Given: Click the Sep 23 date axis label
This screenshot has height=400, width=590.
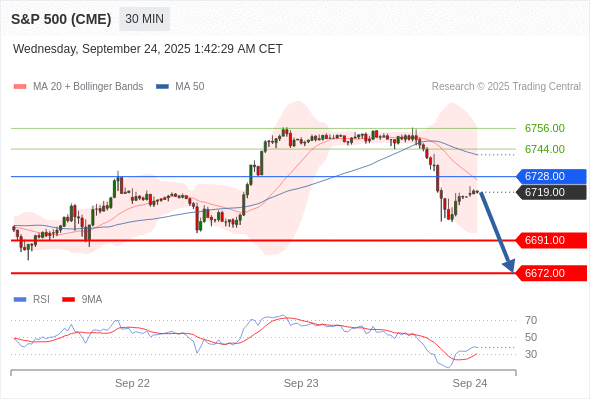Looking at the screenshot, I should 301,383.
